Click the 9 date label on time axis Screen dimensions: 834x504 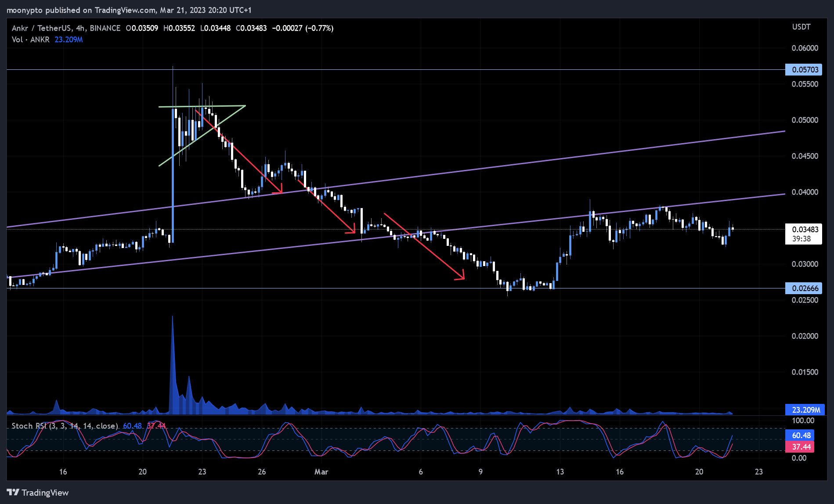480,472
